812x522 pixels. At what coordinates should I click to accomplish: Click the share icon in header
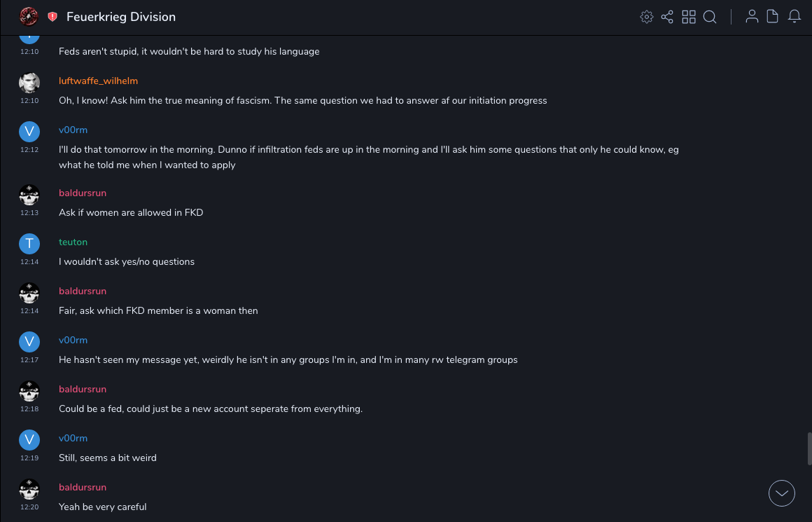(667, 17)
